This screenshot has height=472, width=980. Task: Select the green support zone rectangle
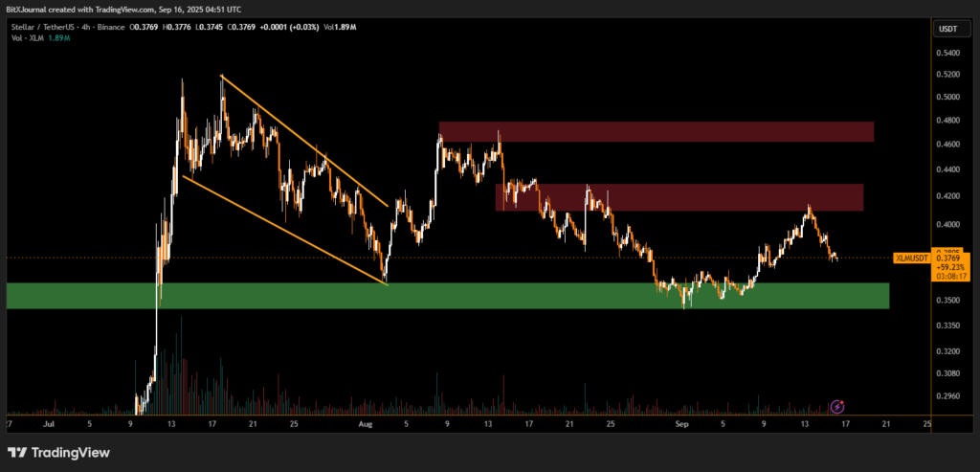448,296
